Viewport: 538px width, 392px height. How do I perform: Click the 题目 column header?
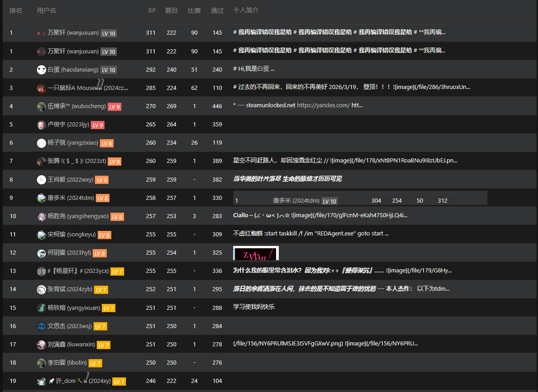click(171, 10)
